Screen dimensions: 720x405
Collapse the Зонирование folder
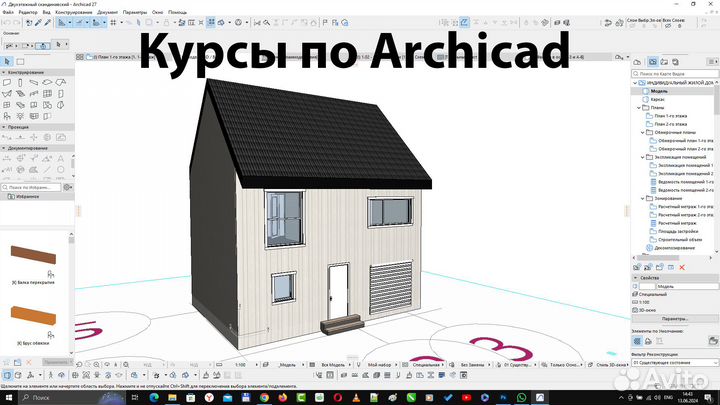[x=642, y=199]
